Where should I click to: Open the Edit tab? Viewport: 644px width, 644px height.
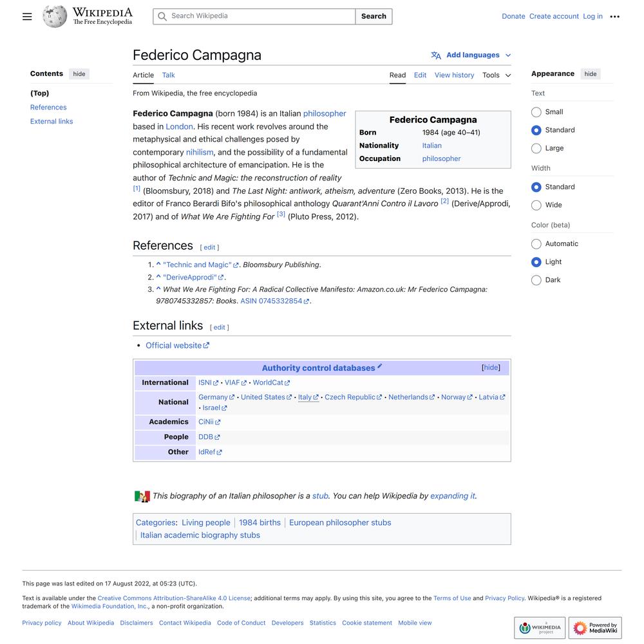(x=420, y=75)
